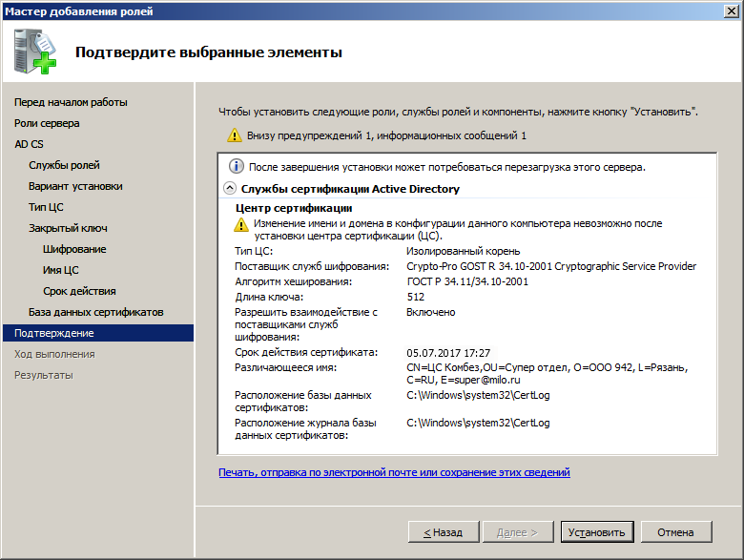Image resolution: width=744 pixels, height=560 pixels.
Task: Click the hash algorithm value ГОСТ Р 34.11/34.10-2001
Action: pos(467,281)
